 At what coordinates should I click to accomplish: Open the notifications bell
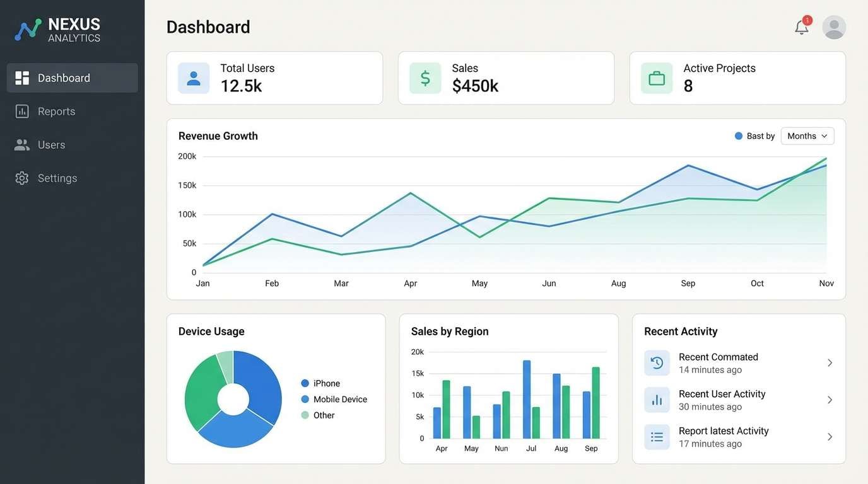tap(801, 26)
